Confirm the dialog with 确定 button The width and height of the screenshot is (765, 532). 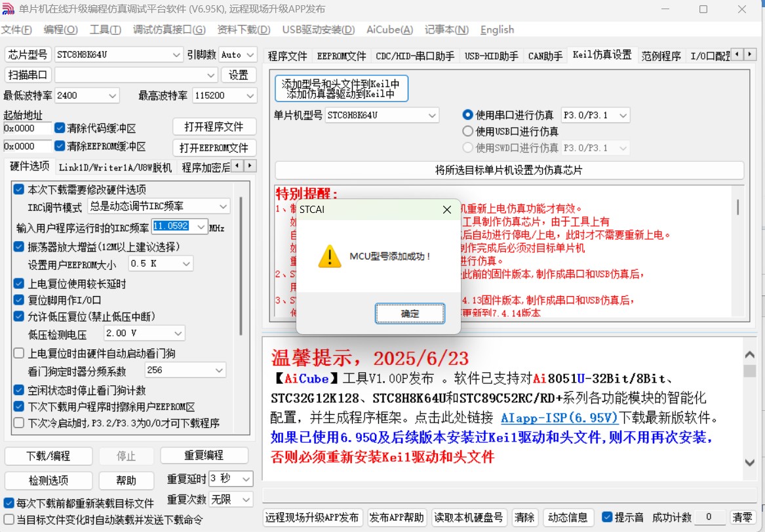[x=410, y=314]
